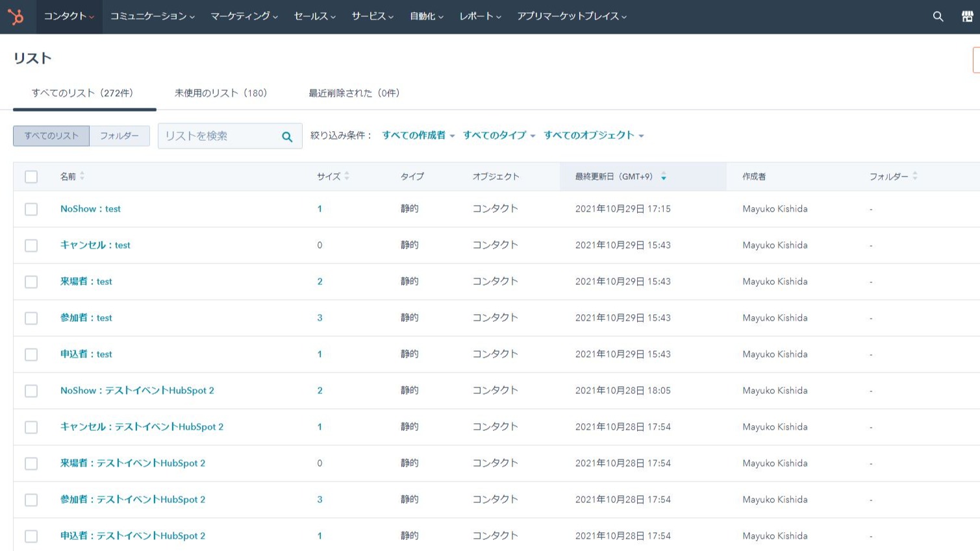
Task: Open the キャンセル : test list link
Action: (x=95, y=245)
